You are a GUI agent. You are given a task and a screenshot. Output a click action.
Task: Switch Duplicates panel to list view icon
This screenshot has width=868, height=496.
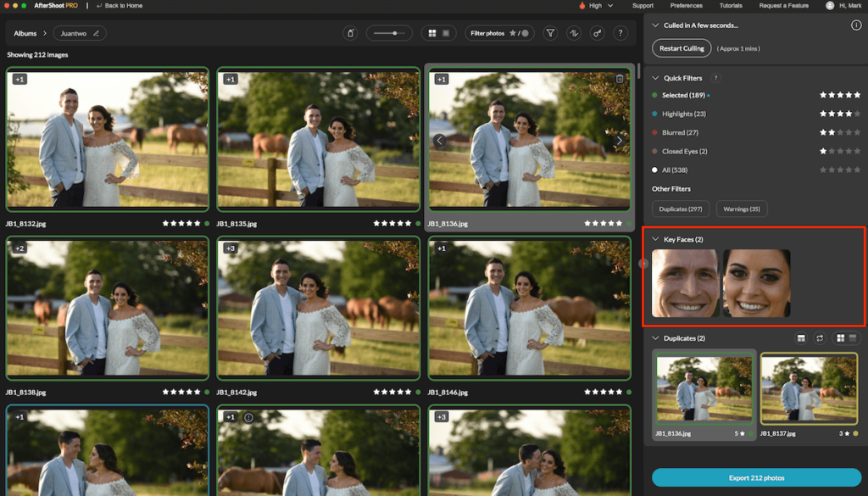point(854,337)
